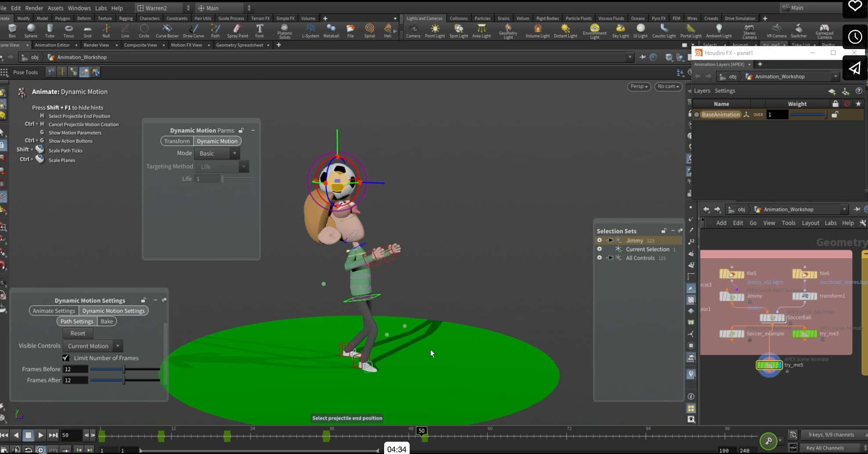Open the Persp viewport dropdown
The image size is (868, 454).
(x=639, y=86)
